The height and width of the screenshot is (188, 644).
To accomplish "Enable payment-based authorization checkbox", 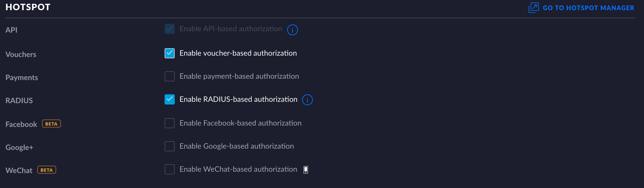I will tap(169, 76).
